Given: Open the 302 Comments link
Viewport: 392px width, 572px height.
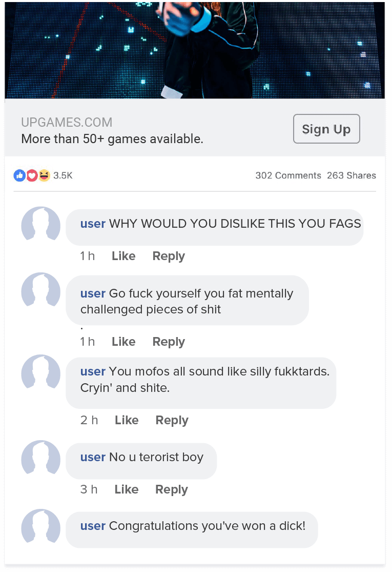Looking at the screenshot, I should click(288, 175).
